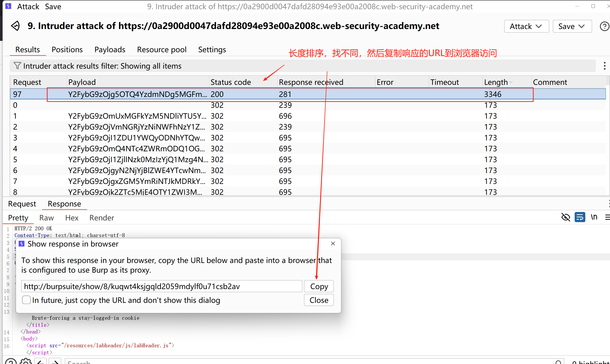This screenshot has width=610, height=364.
Task: Click the results filter funnel icon
Action: 17,66
